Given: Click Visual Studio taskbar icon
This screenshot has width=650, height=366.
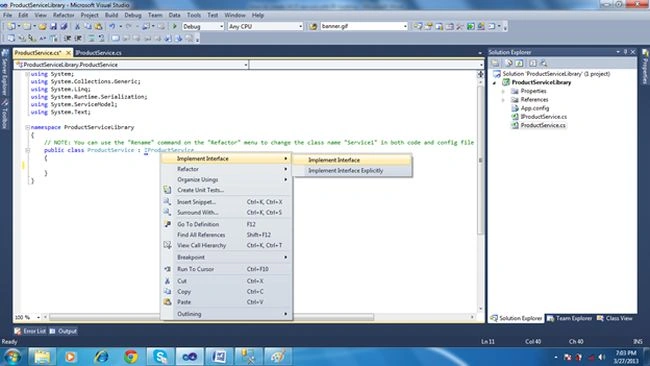Looking at the screenshot, I should click(189, 356).
